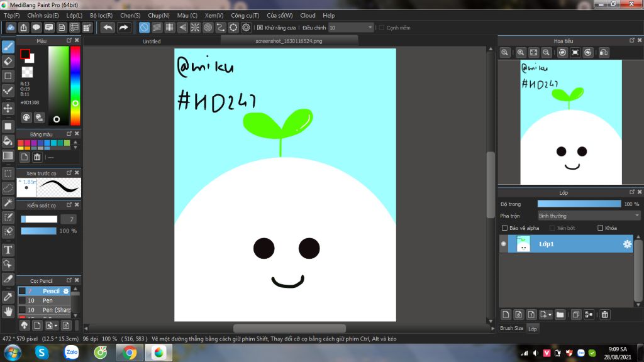Select the Eraser tool
This screenshot has width=644, height=362.
coord(8,61)
